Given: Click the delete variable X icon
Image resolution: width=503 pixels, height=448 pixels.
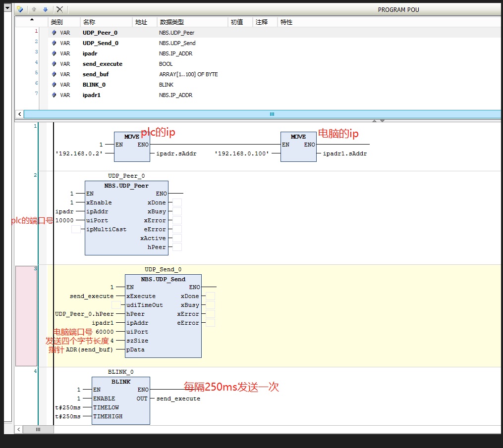Looking at the screenshot, I should 59,9.
